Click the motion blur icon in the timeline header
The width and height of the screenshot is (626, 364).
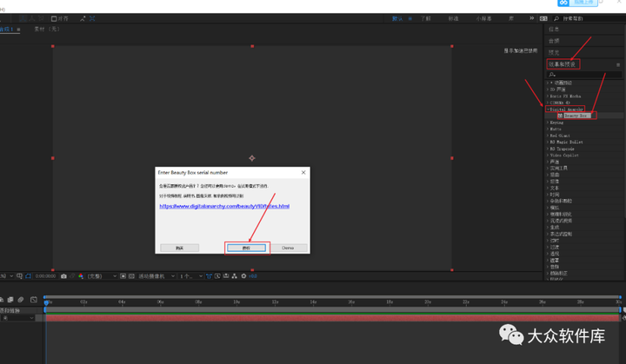[21, 300]
